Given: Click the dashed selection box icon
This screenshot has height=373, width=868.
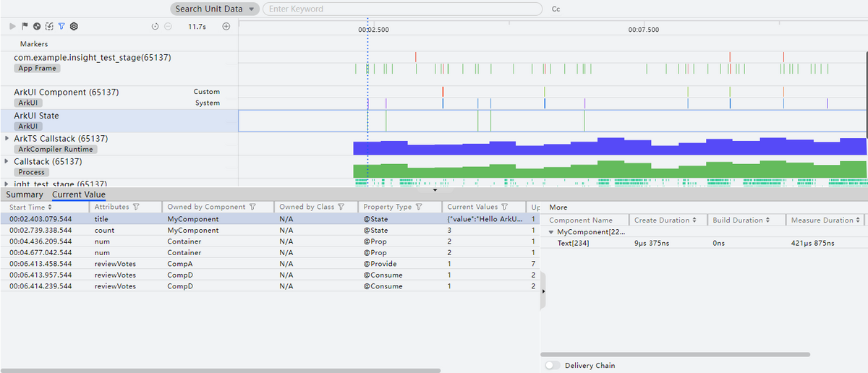Looking at the screenshot, I should pos(48,26).
